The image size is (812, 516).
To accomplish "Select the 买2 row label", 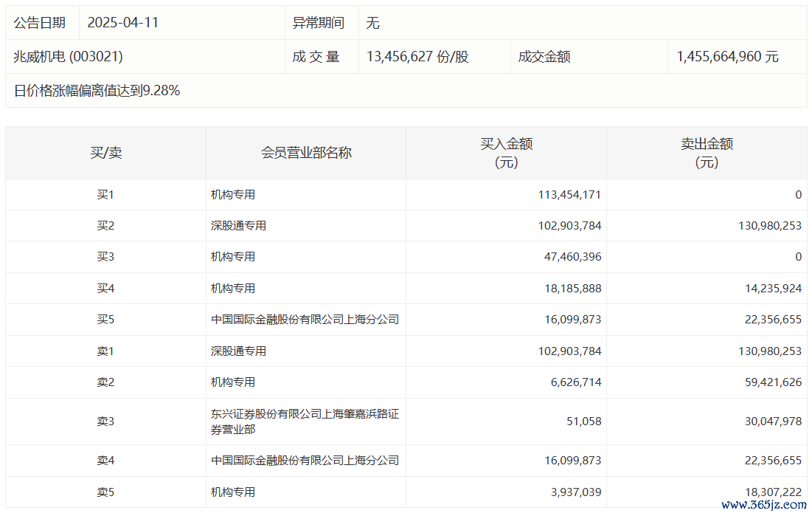I will tap(105, 226).
